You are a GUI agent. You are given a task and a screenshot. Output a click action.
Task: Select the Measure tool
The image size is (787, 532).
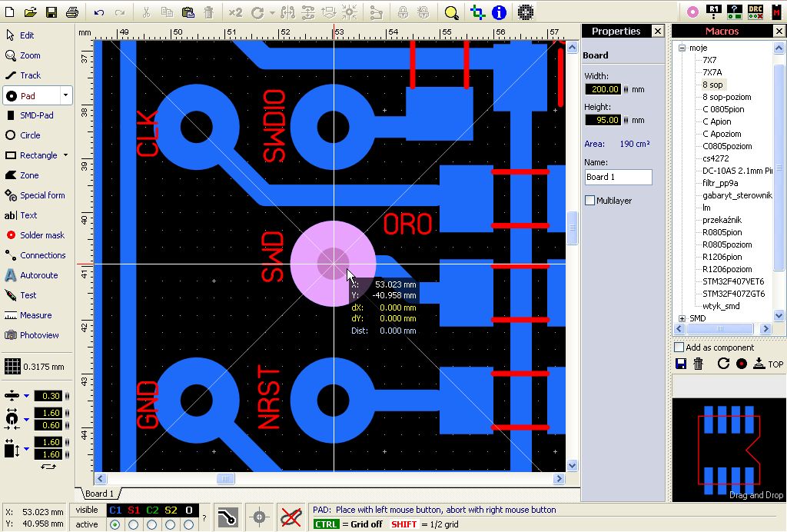35,315
